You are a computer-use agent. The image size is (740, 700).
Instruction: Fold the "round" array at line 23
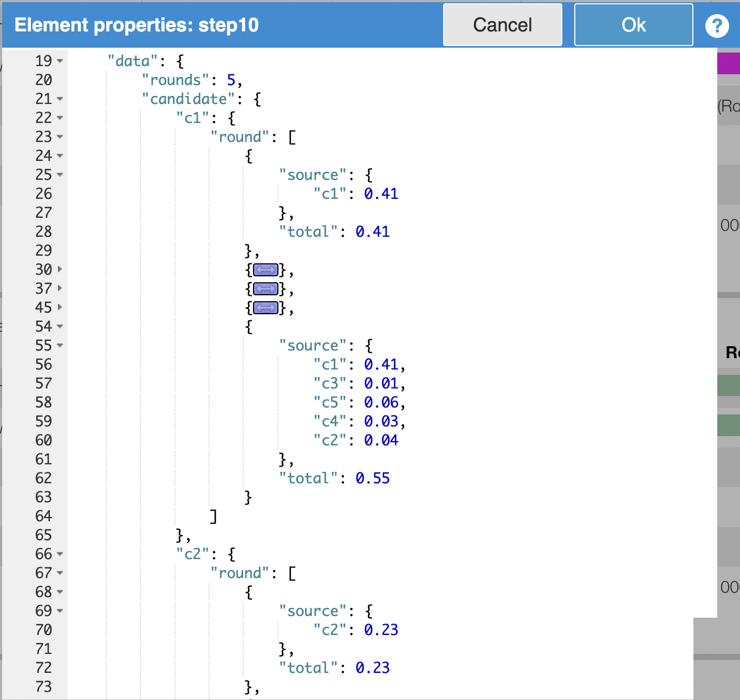coord(60,137)
